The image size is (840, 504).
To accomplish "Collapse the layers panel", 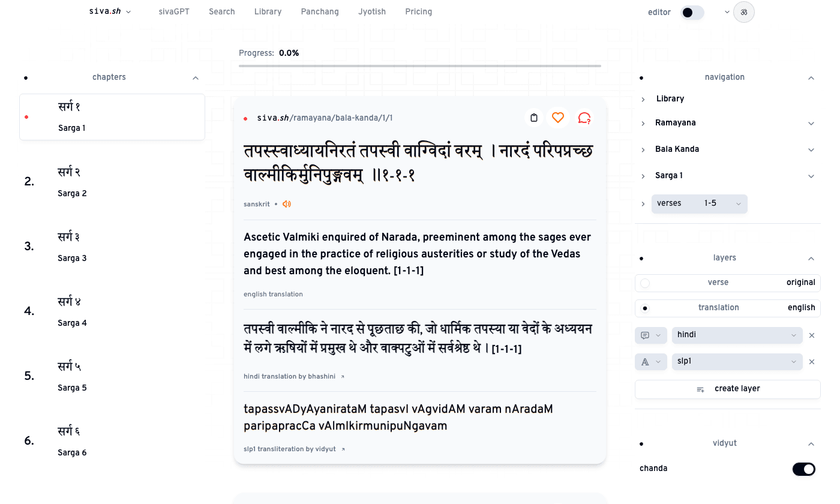I will coord(811,259).
